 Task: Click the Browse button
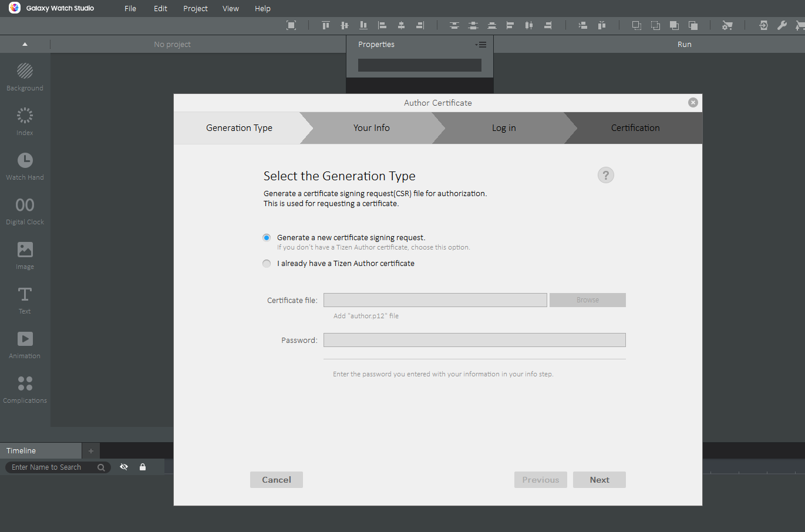coord(588,300)
